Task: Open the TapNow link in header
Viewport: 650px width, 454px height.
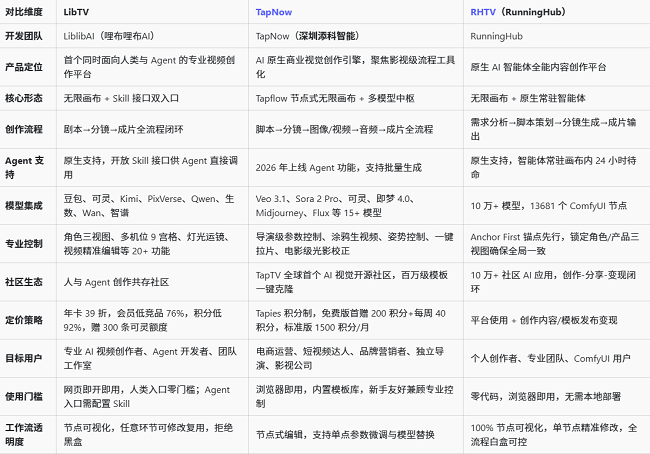Action: (x=274, y=12)
